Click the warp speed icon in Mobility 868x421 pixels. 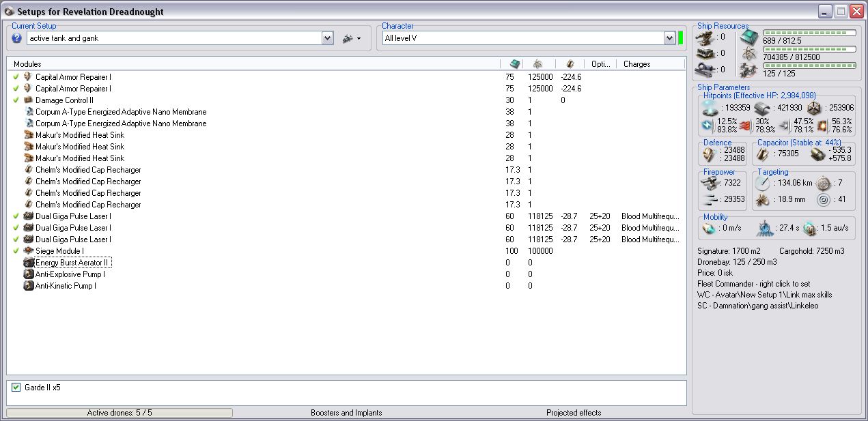point(811,229)
